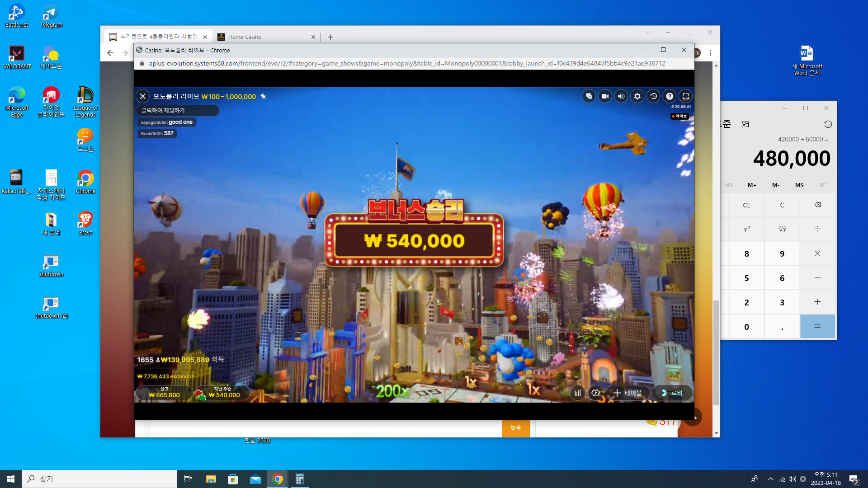This screenshot has width=868, height=488.
Task: Open Task View from the taskbar
Action: [x=188, y=479]
